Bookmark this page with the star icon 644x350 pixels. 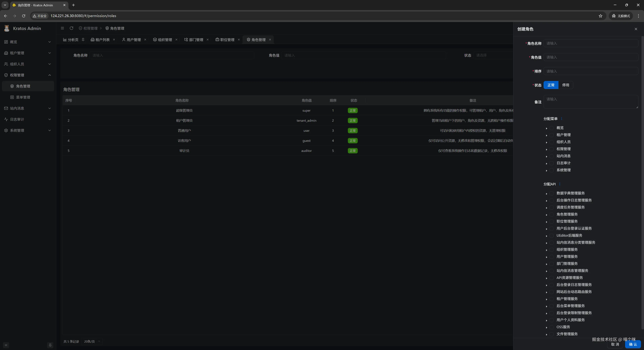coord(600,16)
